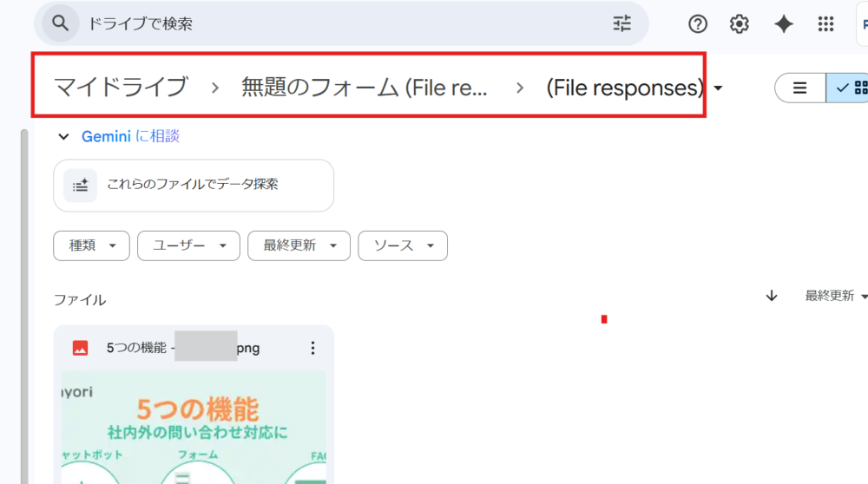Open the ユーザー filter dropdown
868x484 pixels.
188,245
